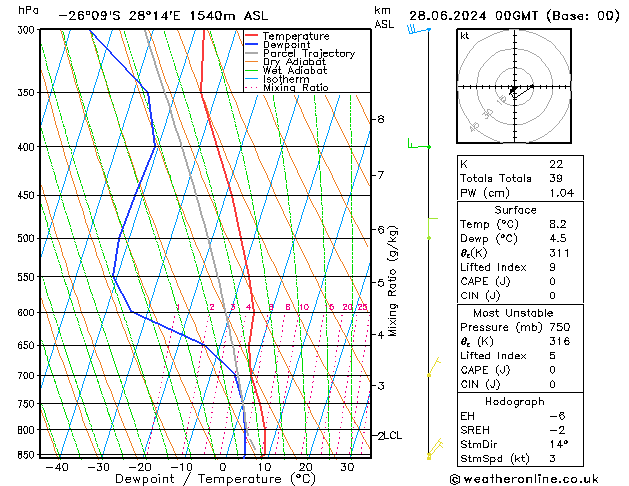Image resolution: width=629 pixels, height=486 pixels.
Task: Click the 300 pressure tick label
Action: 28,30
